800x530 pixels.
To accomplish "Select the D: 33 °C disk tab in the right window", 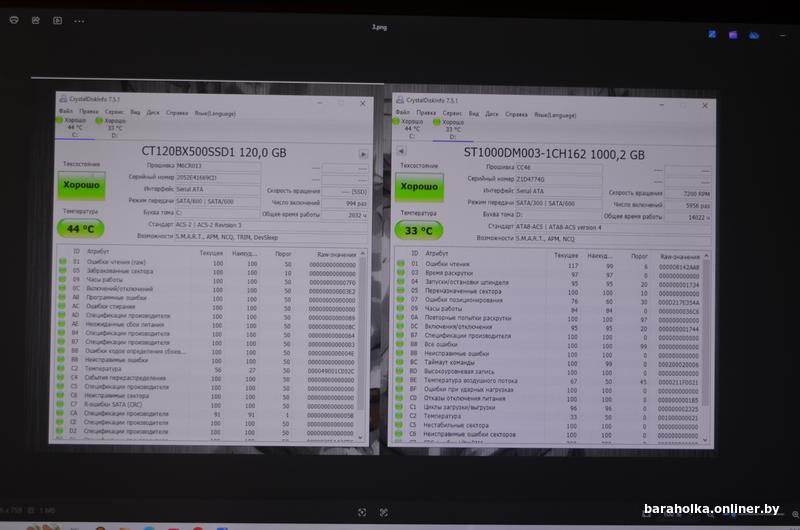I will [x=453, y=130].
